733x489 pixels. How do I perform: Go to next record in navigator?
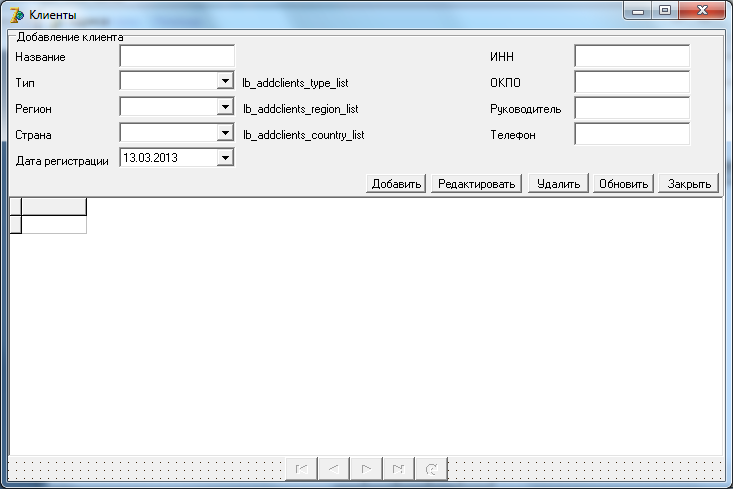(366, 469)
